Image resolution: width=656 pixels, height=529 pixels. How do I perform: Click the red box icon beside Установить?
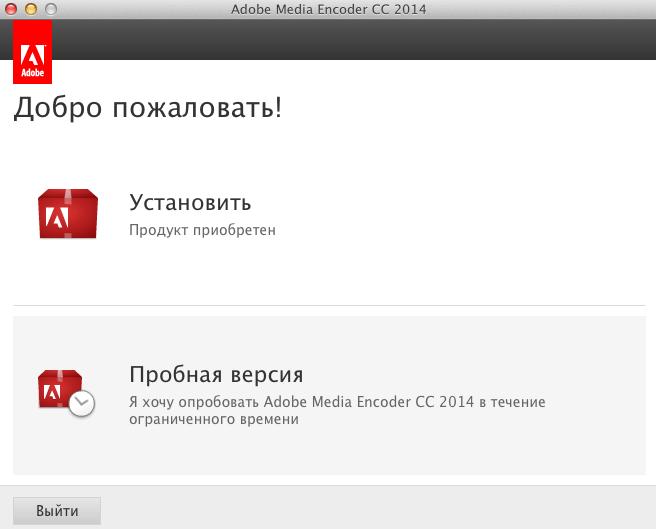coord(68,214)
